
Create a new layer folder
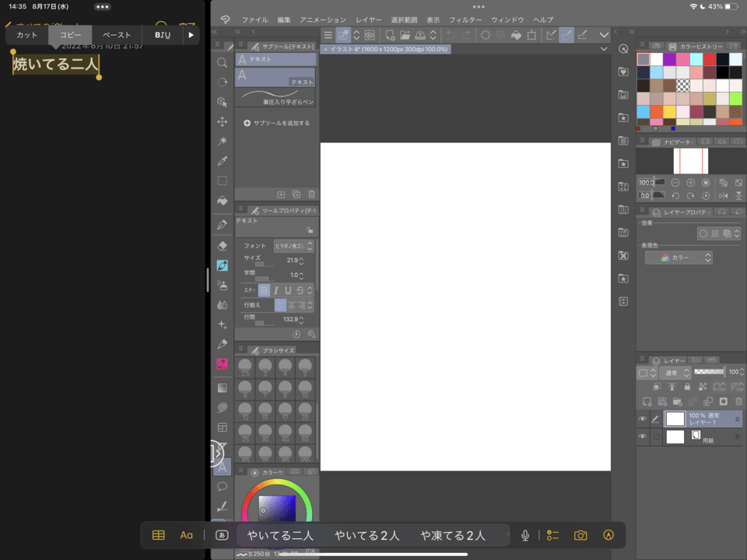coord(678,402)
